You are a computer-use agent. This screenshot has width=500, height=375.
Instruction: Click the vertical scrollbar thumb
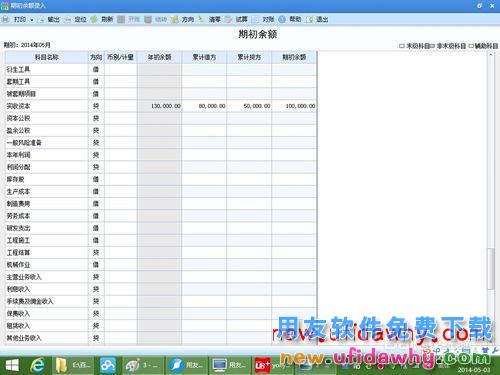pos(490,269)
